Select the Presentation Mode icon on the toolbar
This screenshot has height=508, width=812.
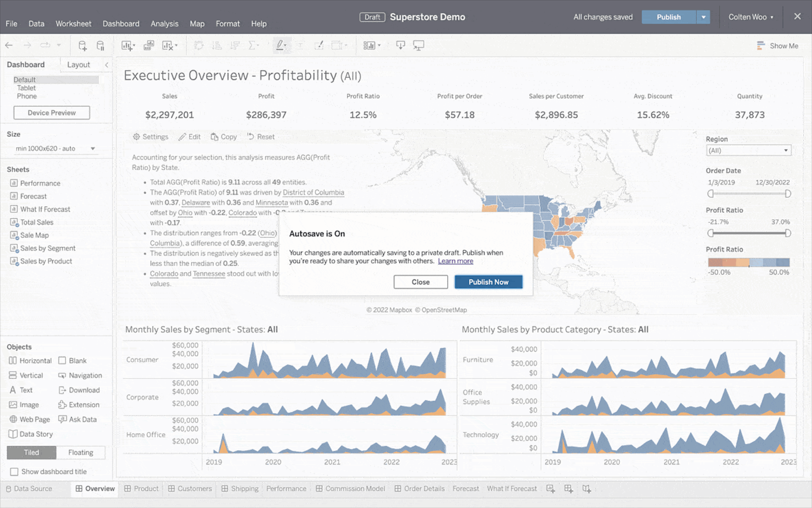tap(418, 45)
